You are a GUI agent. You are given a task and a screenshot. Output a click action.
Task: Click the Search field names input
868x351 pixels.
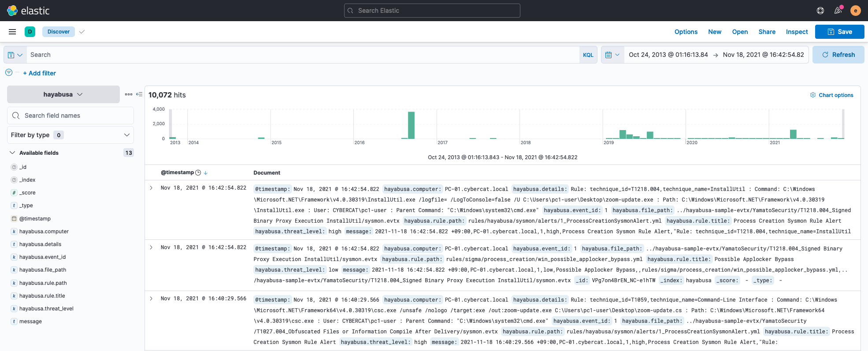point(70,116)
